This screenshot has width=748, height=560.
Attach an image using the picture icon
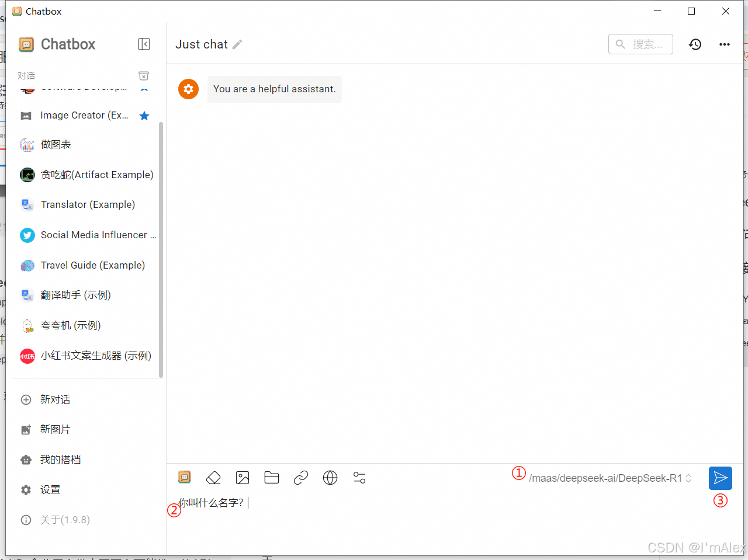(243, 478)
